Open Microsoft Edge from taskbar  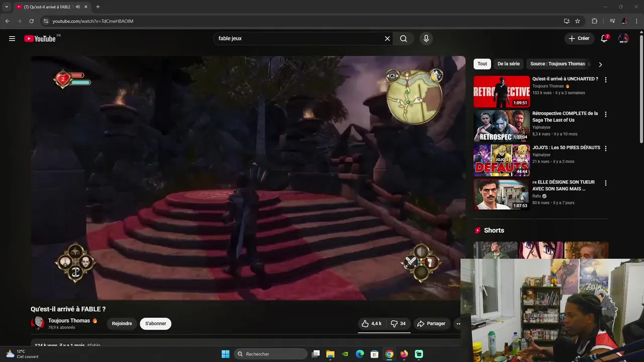click(x=360, y=354)
